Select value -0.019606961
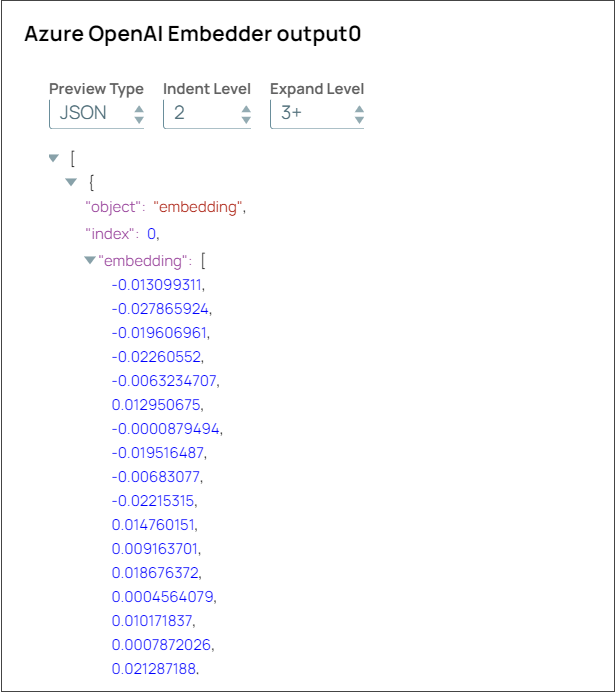 [159, 333]
